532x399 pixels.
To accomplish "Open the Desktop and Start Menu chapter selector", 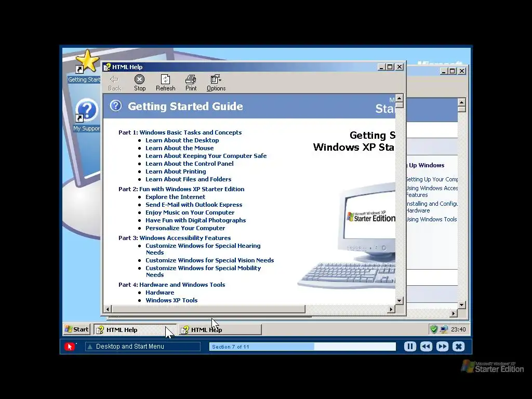I will click(x=142, y=347).
